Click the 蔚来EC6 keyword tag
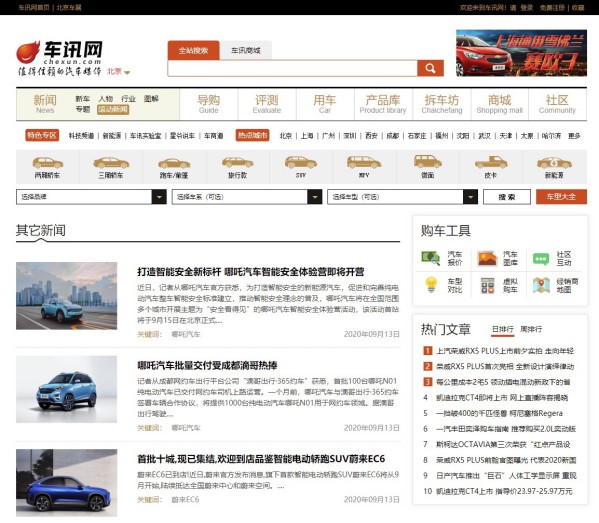The height and width of the screenshot is (523, 599). (185, 500)
